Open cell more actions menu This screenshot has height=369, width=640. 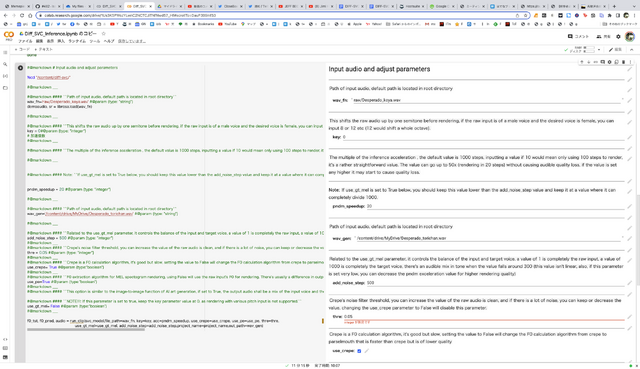coord(630,62)
